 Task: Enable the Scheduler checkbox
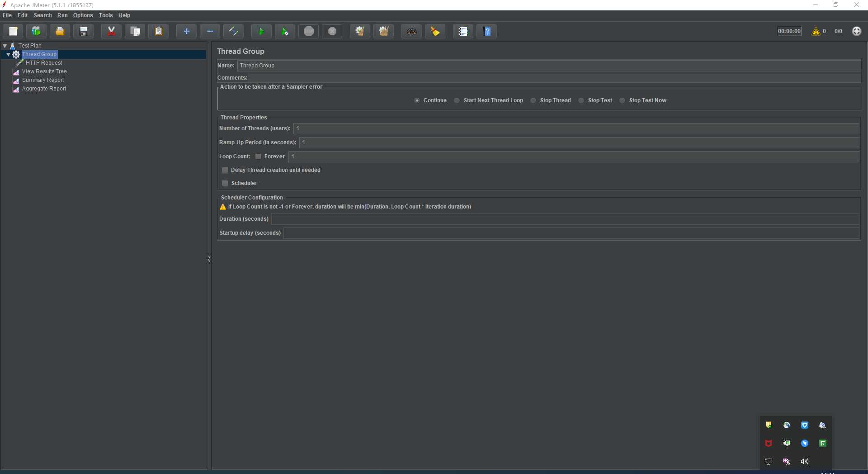pos(225,183)
